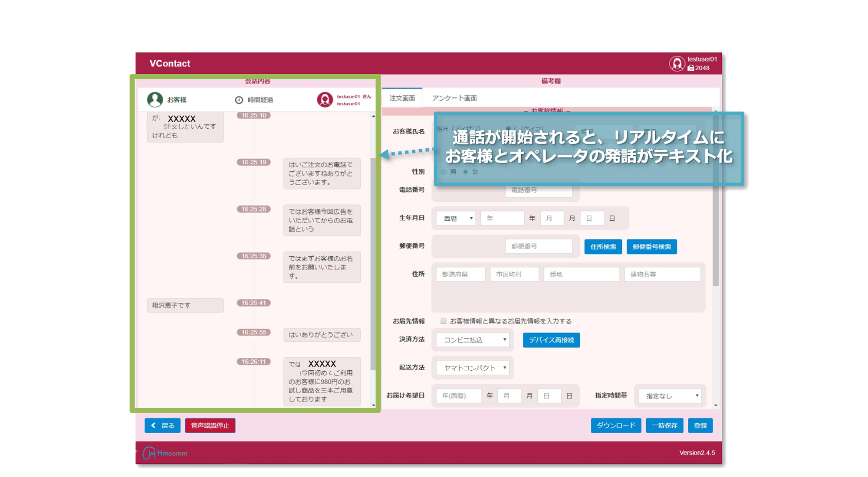
Task: Click the birth day 日 input field
Action: coord(592,219)
